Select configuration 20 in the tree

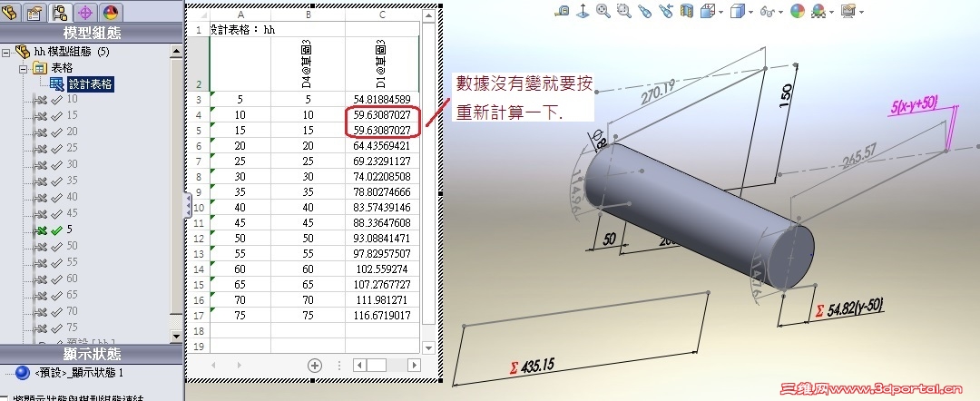[x=72, y=132]
